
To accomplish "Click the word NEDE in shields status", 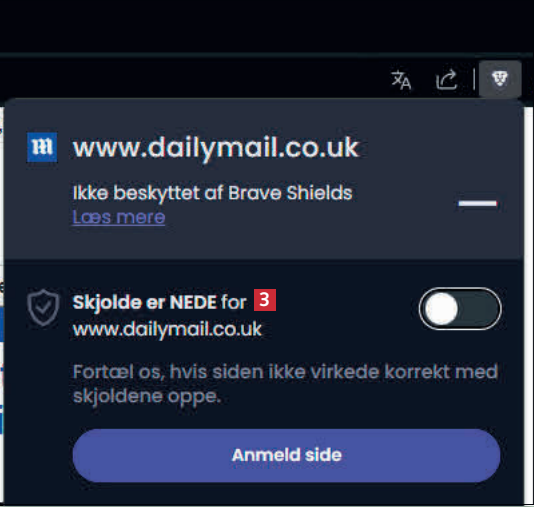I will (193, 302).
